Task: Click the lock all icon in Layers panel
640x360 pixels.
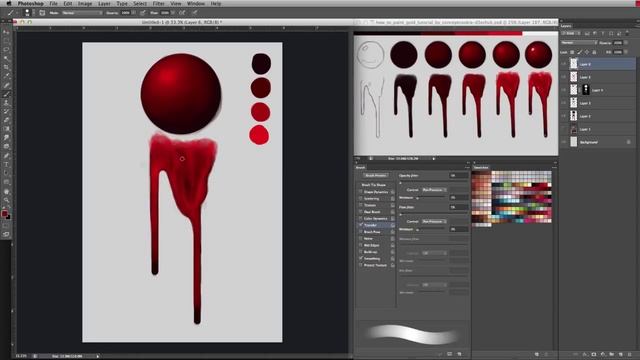Action: pyautogui.click(x=594, y=52)
